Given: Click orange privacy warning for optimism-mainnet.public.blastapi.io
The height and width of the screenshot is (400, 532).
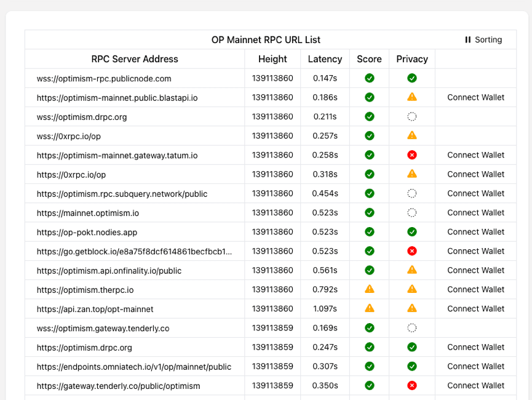Looking at the screenshot, I should [412, 97].
